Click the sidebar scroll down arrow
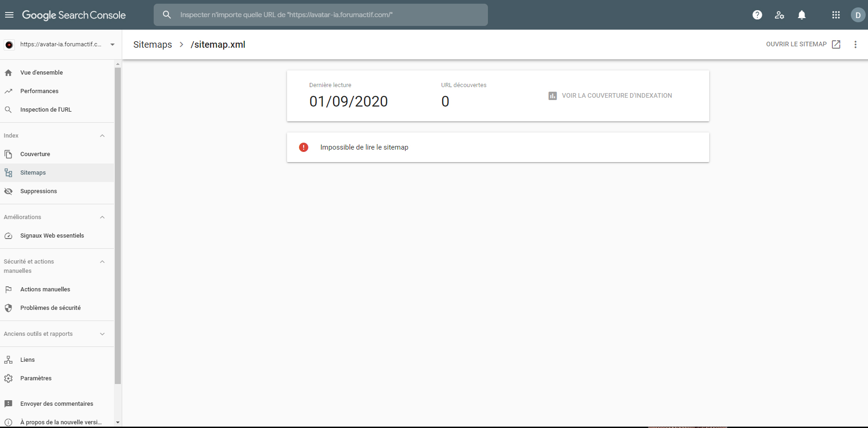Image resolution: width=868 pixels, height=428 pixels. pos(118,422)
